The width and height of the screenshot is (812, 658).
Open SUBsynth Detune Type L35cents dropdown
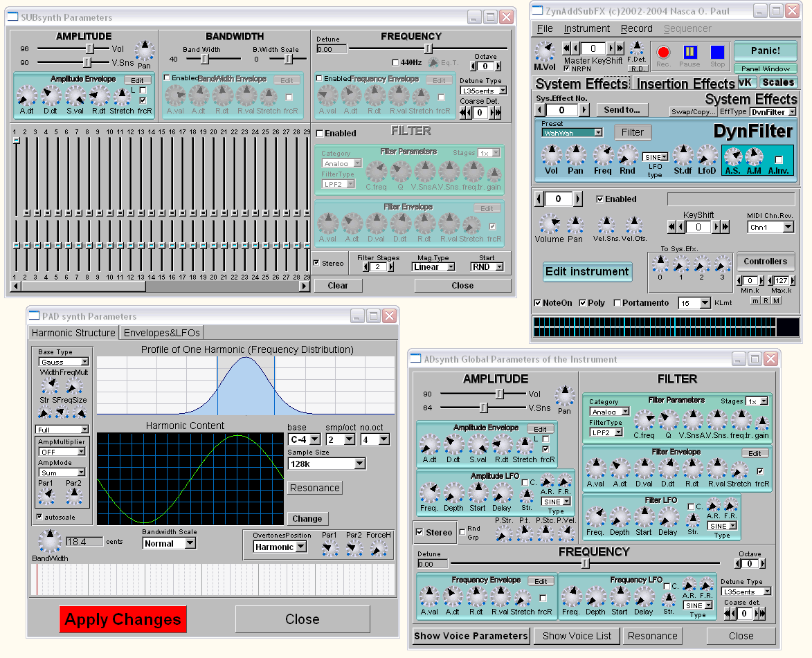[x=484, y=91]
